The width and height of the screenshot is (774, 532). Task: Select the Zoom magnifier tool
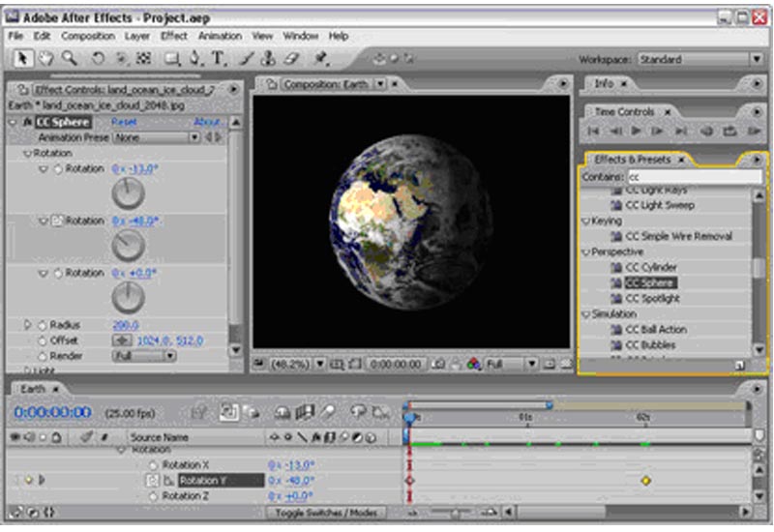70,59
